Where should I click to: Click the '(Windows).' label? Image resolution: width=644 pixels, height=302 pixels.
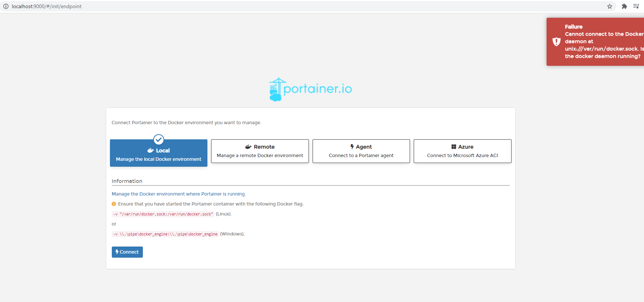[233, 234]
